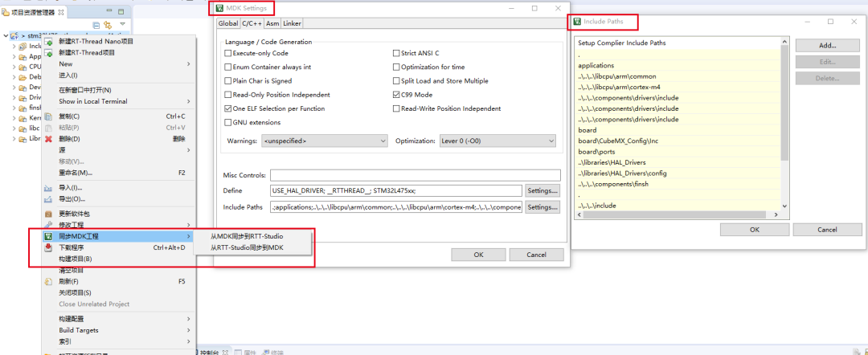This screenshot has height=355, width=868.
Task: Click the export icon beside 导出(O)
Action: 49,199
